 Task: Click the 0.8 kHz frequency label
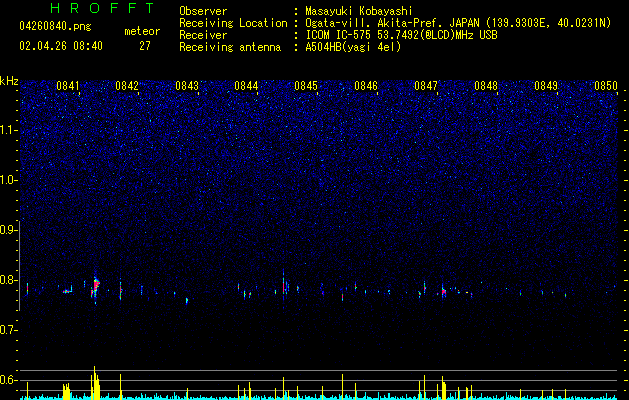coord(8,280)
